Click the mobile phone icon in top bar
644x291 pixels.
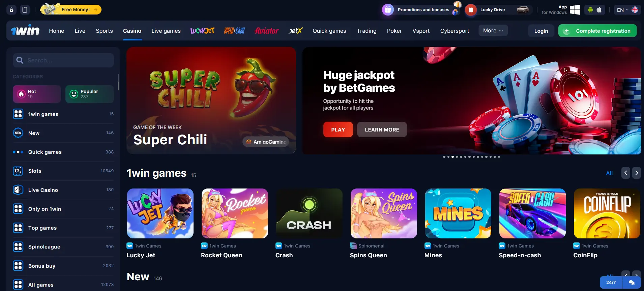coord(25,10)
